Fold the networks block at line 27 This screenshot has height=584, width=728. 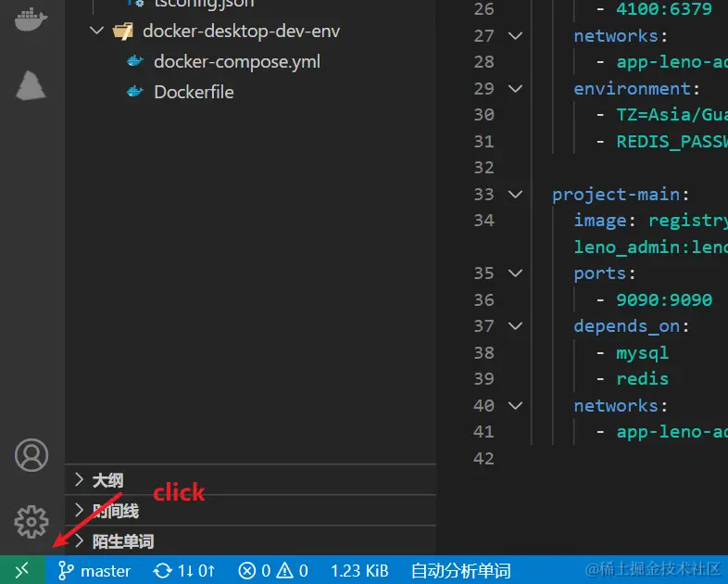click(515, 36)
